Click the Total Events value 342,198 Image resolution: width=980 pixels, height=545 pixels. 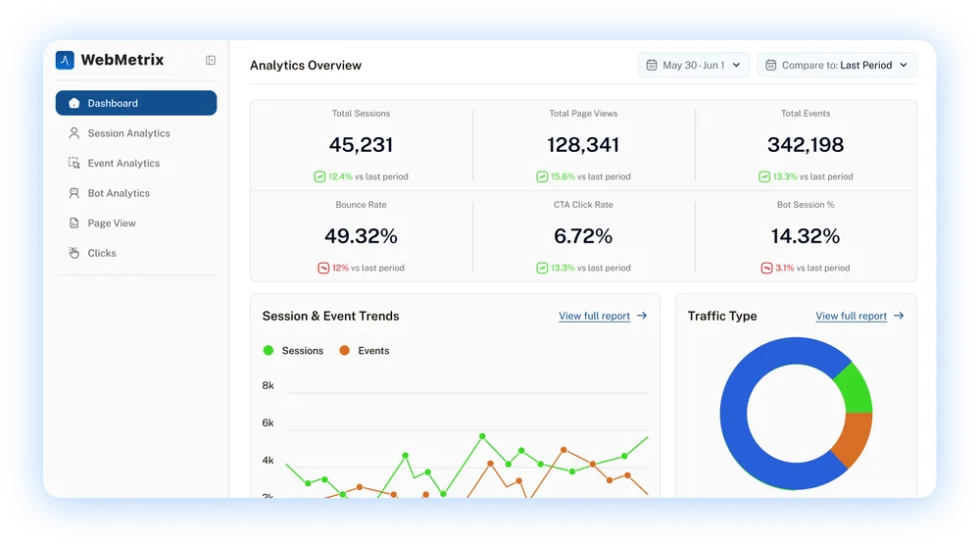click(x=806, y=145)
